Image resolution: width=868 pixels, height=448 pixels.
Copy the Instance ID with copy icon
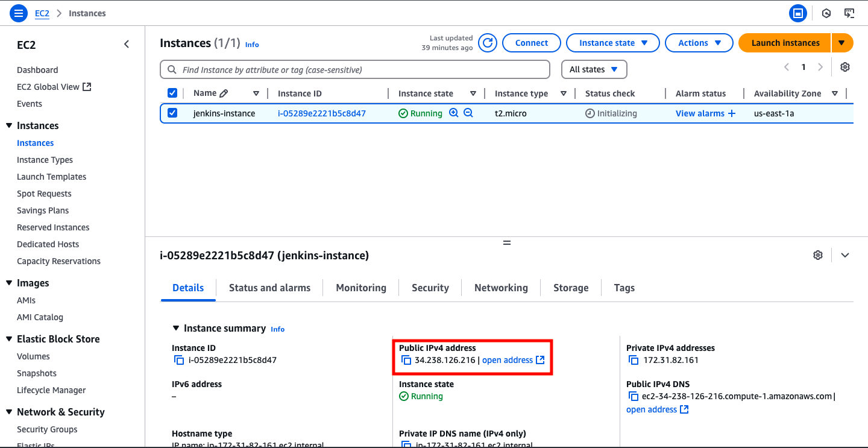tap(179, 360)
